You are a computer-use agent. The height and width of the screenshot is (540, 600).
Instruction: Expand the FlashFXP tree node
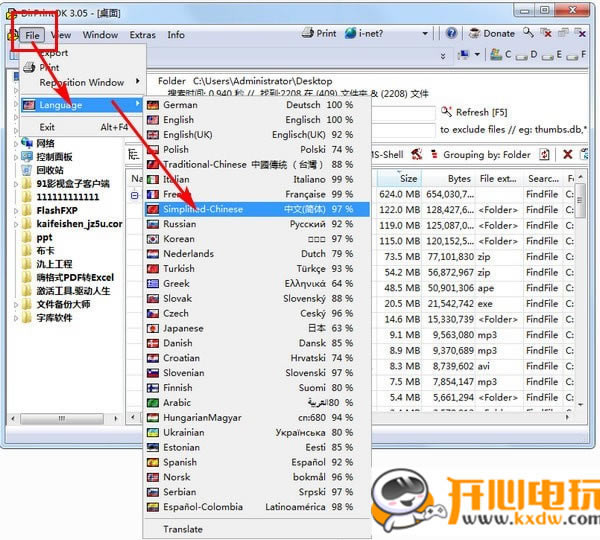tap(16, 211)
